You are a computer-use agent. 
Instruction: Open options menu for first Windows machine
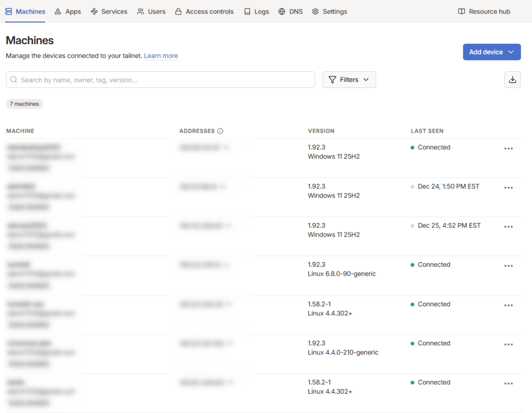[508, 148]
